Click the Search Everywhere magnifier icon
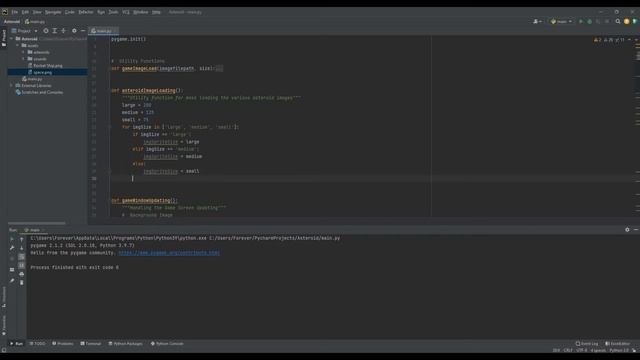 (x=618, y=22)
